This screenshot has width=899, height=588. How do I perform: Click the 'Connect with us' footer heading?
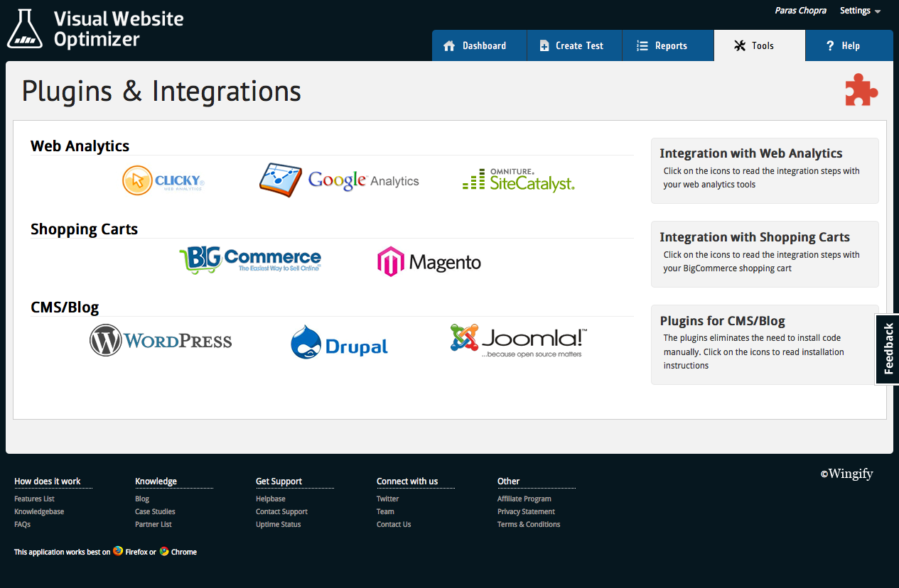click(x=407, y=481)
